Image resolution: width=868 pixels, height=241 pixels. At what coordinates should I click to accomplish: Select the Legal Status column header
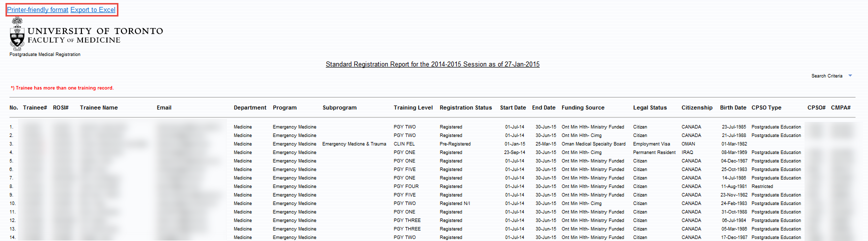[x=650, y=107]
